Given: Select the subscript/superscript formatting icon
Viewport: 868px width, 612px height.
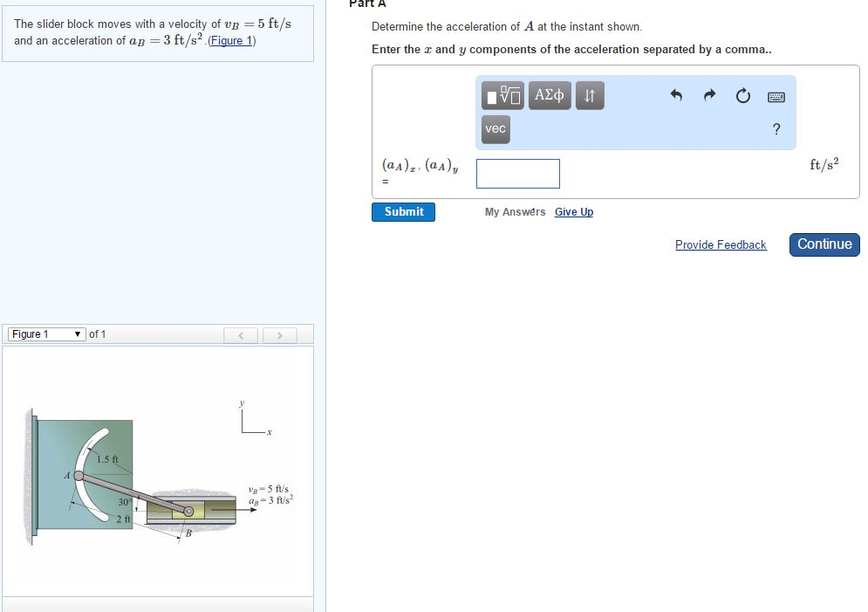Looking at the screenshot, I should pos(590,96).
